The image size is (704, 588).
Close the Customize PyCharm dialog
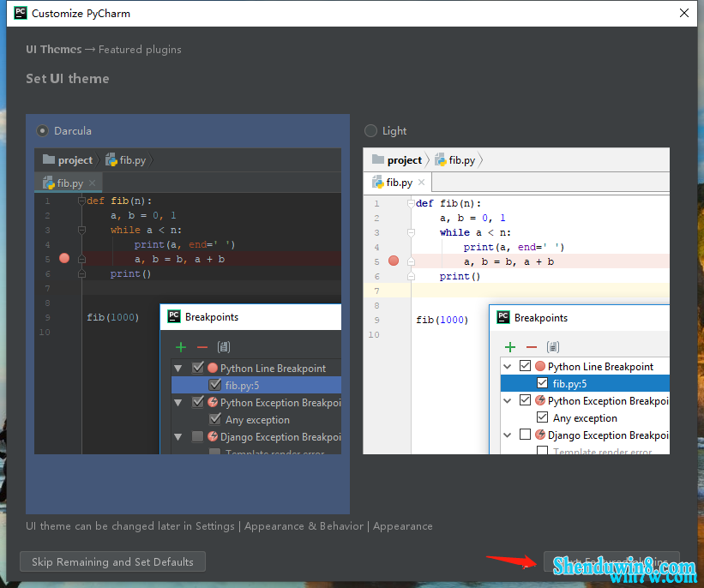point(683,13)
